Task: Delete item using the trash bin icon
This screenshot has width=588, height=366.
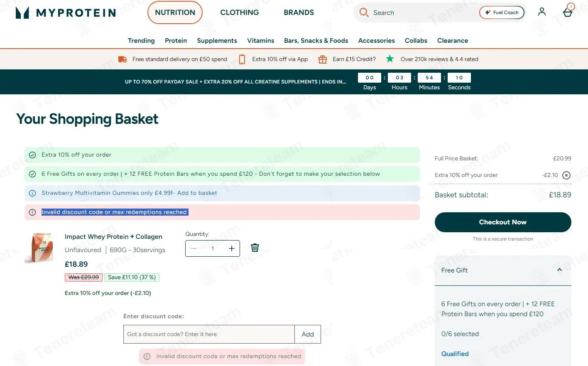Action: [x=255, y=248]
